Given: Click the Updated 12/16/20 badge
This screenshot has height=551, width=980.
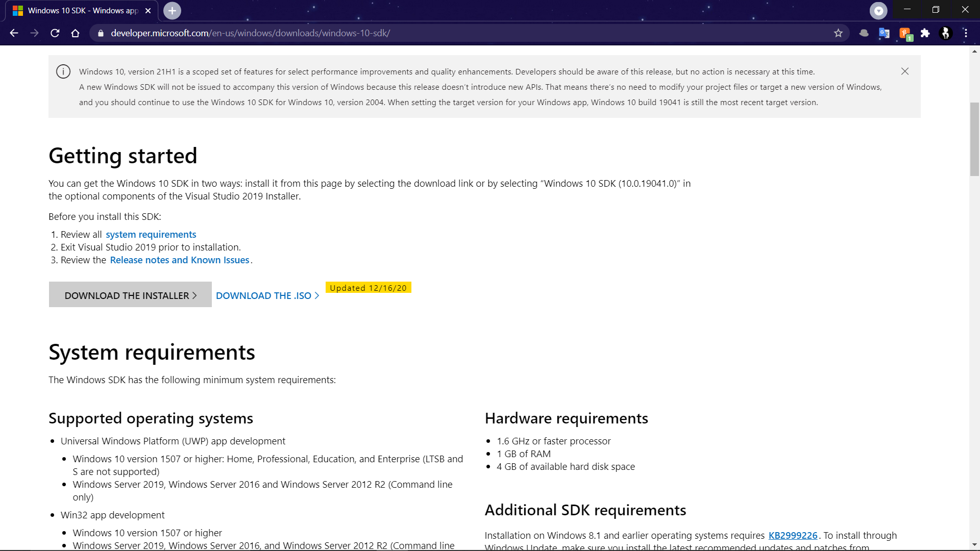Looking at the screenshot, I should coord(368,288).
